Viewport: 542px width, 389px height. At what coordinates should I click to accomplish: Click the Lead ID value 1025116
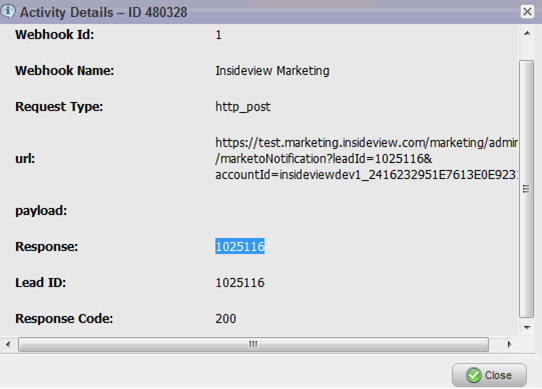click(x=240, y=283)
